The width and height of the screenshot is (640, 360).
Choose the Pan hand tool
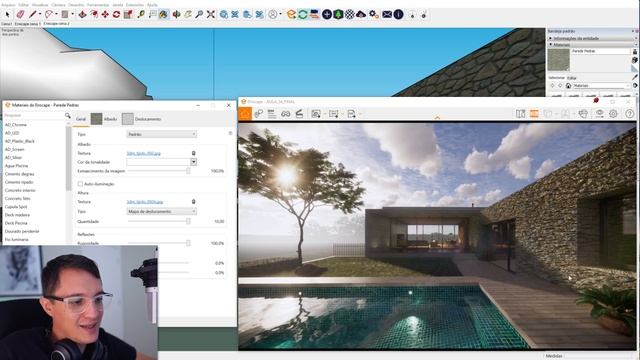coord(188,15)
